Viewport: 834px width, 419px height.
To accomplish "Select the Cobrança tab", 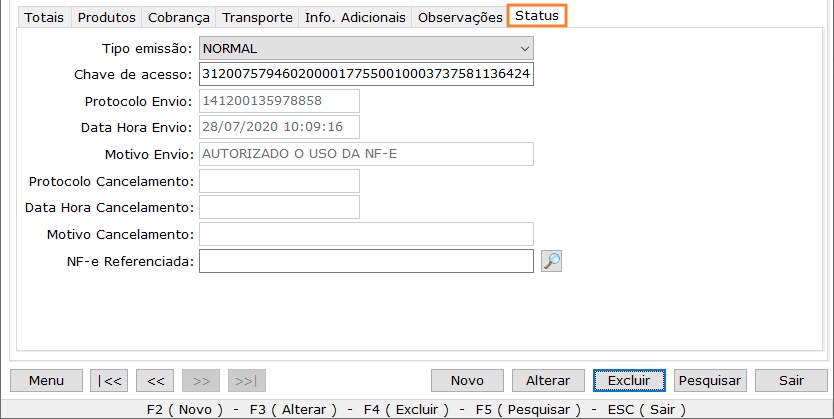I will (179, 18).
